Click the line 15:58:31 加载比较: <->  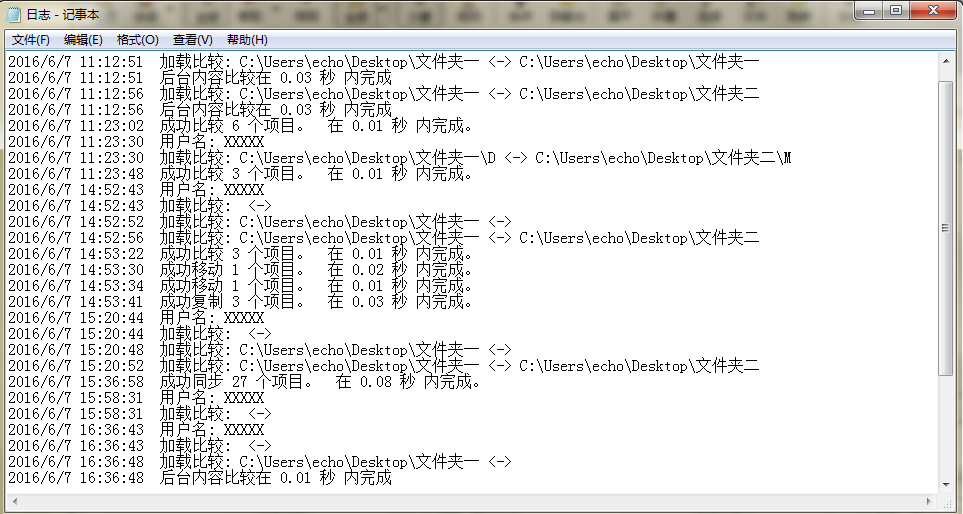click(139, 413)
